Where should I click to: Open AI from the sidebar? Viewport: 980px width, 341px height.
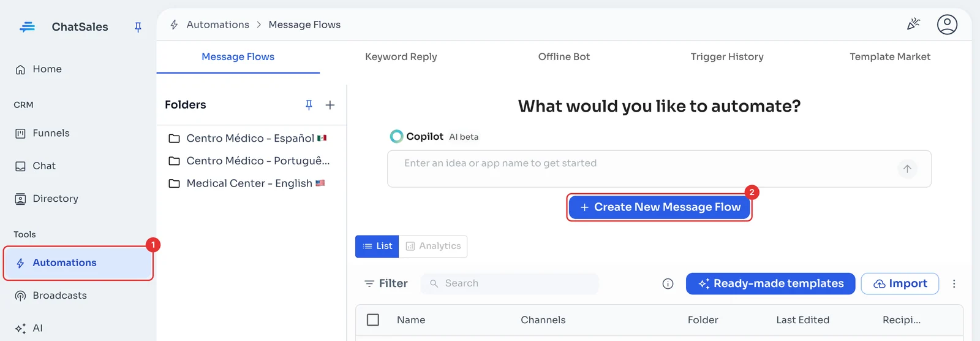tap(29, 328)
